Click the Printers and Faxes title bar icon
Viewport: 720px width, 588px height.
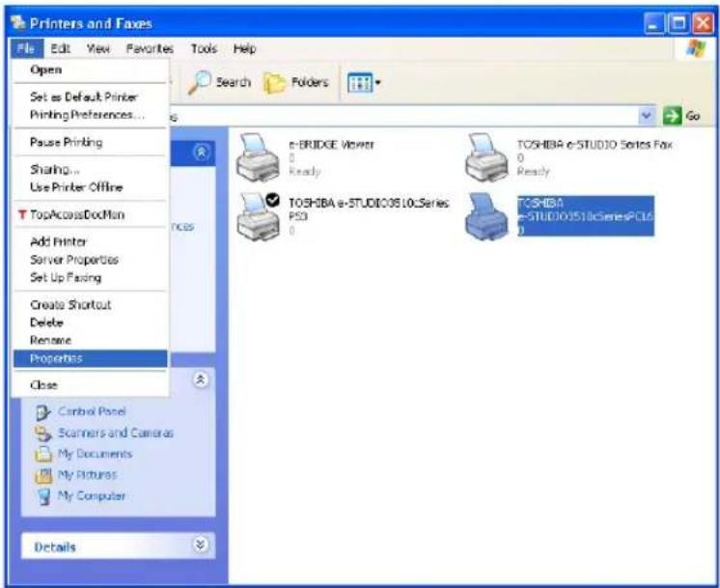(x=17, y=22)
